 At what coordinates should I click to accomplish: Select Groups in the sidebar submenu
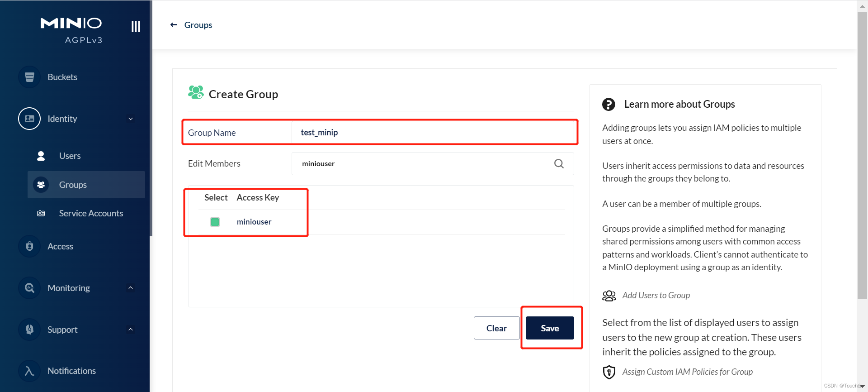tap(73, 185)
